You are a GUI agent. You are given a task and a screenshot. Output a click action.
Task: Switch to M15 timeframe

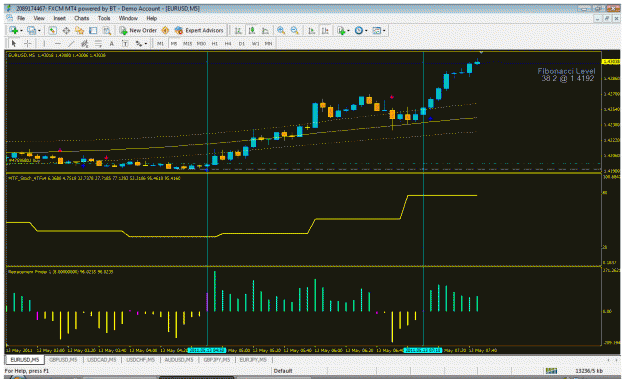pos(187,43)
